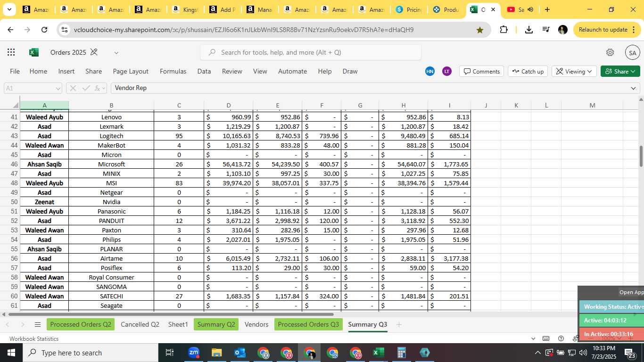644x362 pixels.
Task: Add a new sheet with plus icon
Action: [x=399, y=324]
